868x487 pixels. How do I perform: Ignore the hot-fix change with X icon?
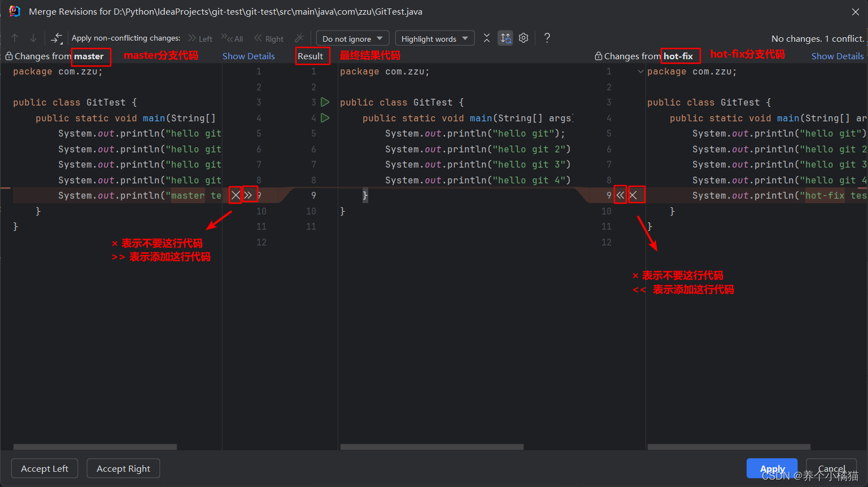(x=634, y=195)
